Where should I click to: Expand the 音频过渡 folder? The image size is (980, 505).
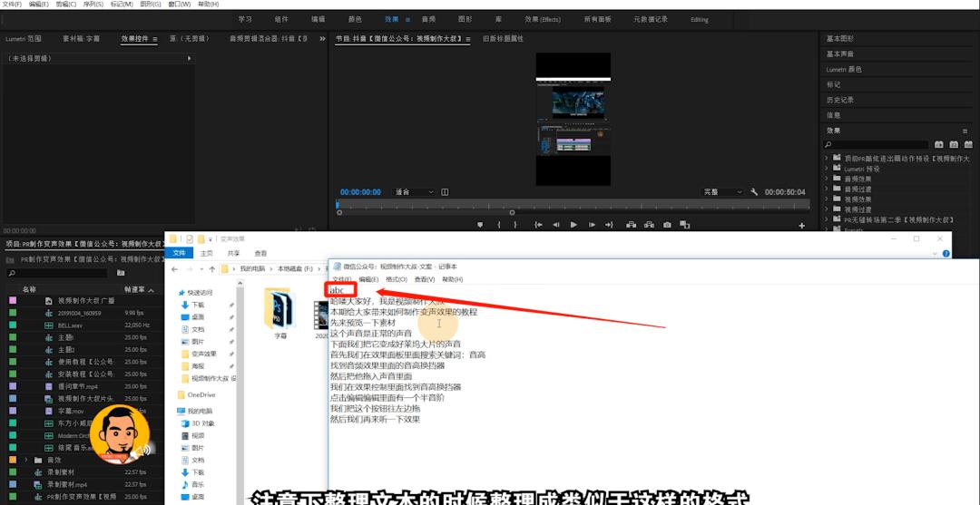click(x=827, y=189)
